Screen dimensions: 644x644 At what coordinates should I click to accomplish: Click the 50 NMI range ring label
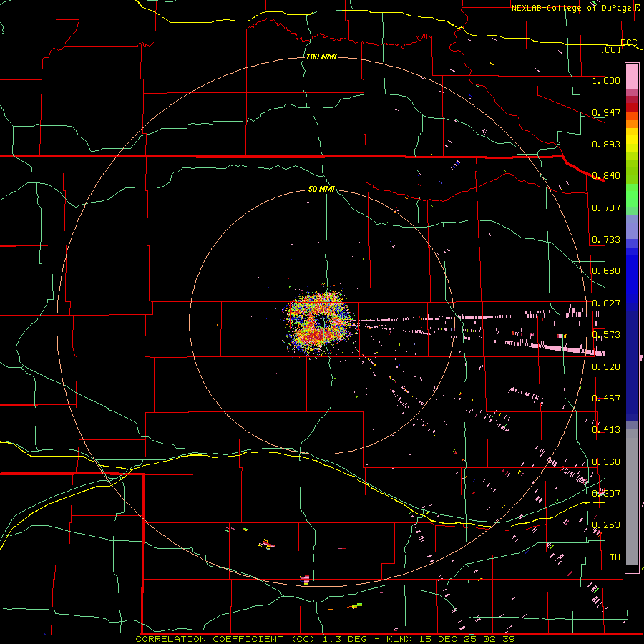pyautogui.click(x=321, y=190)
